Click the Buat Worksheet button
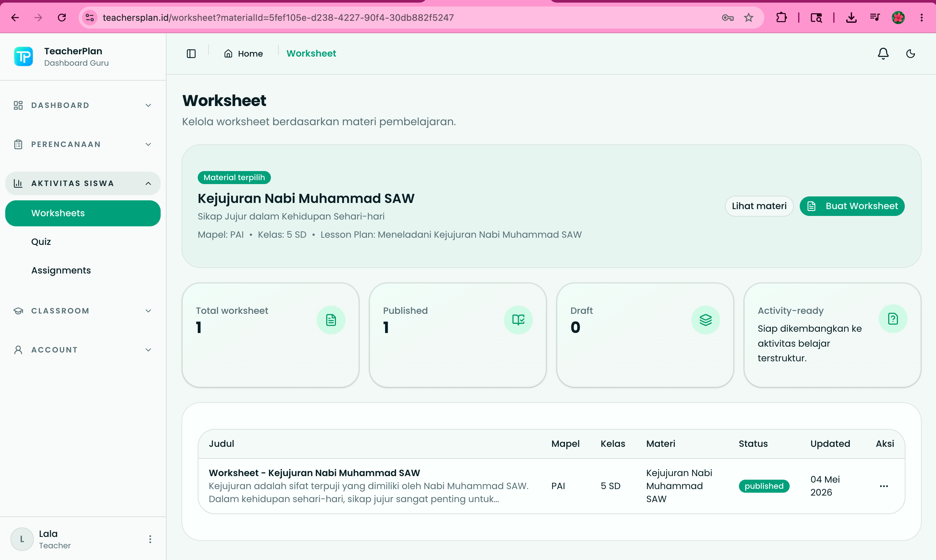The image size is (936, 560). pyautogui.click(x=852, y=206)
